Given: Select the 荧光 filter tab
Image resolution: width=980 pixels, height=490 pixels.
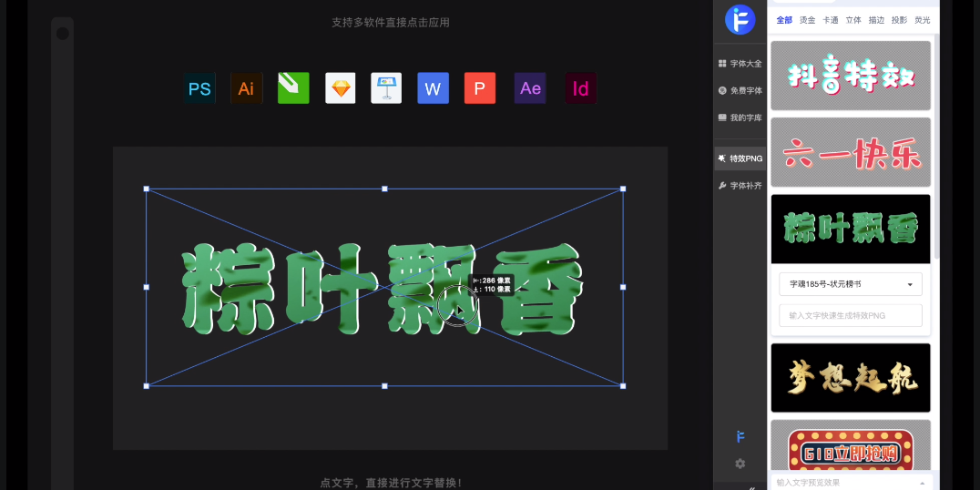Looking at the screenshot, I should 922,20.
